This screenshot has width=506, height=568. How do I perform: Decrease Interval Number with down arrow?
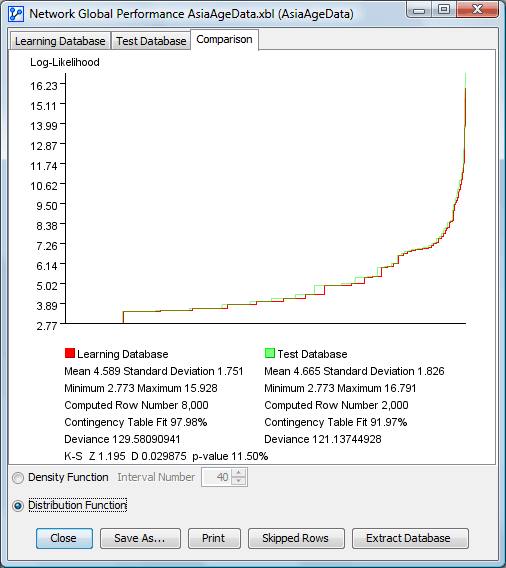(x=238, y=481)
